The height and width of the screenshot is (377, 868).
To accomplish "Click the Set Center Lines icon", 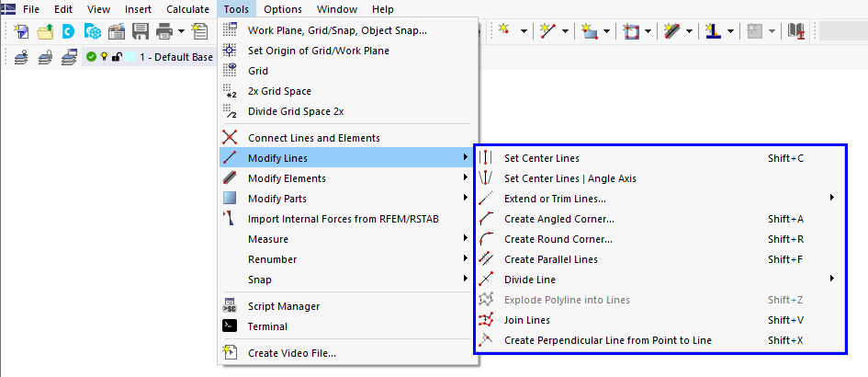I will [487, 158].
